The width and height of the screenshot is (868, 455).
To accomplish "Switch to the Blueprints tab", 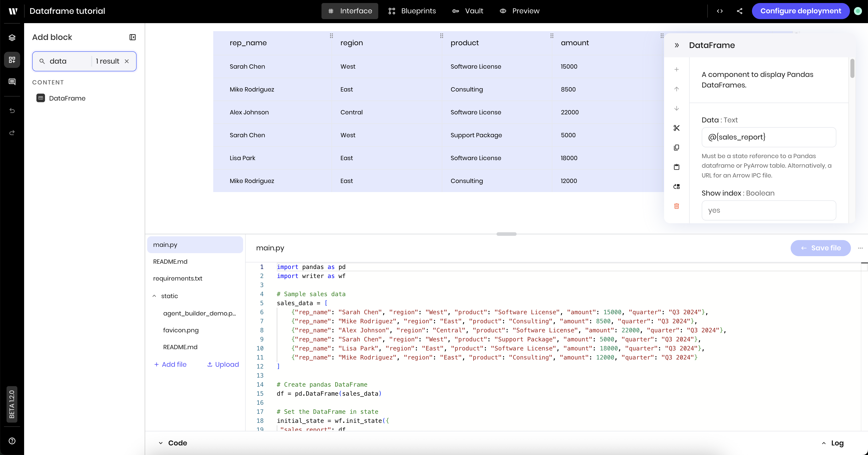I will click(x=412, y=11).
